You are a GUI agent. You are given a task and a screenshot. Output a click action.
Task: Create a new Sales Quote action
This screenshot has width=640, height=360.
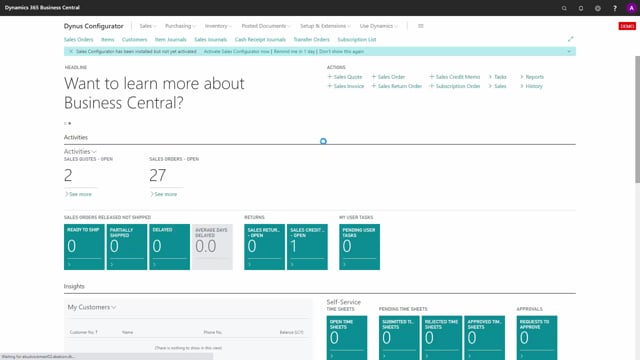(345, 77)
